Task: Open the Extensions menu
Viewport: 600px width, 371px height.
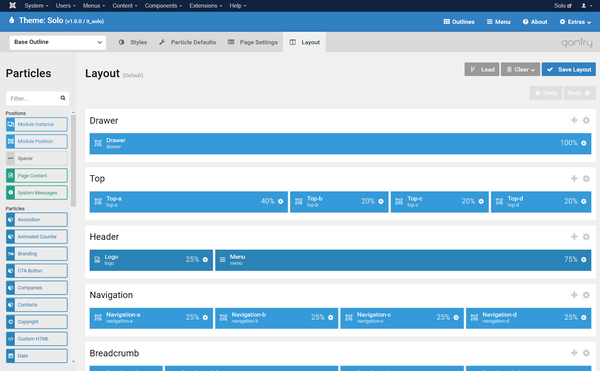Action: point(205,5)
